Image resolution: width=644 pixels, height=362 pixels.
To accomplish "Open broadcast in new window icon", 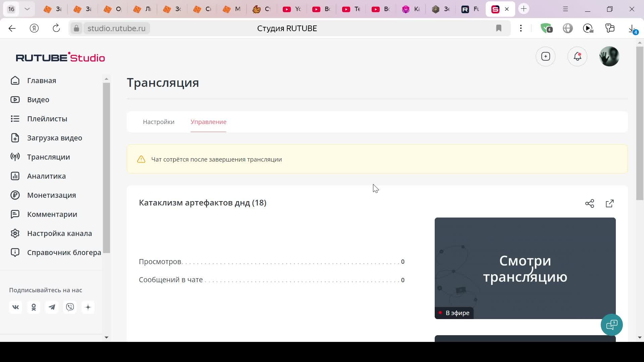I will pos(609,203).
